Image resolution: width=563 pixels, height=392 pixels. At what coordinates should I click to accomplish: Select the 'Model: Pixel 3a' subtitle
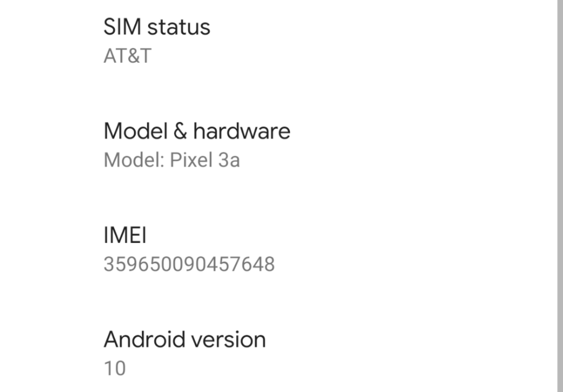(x=172, y=160)
